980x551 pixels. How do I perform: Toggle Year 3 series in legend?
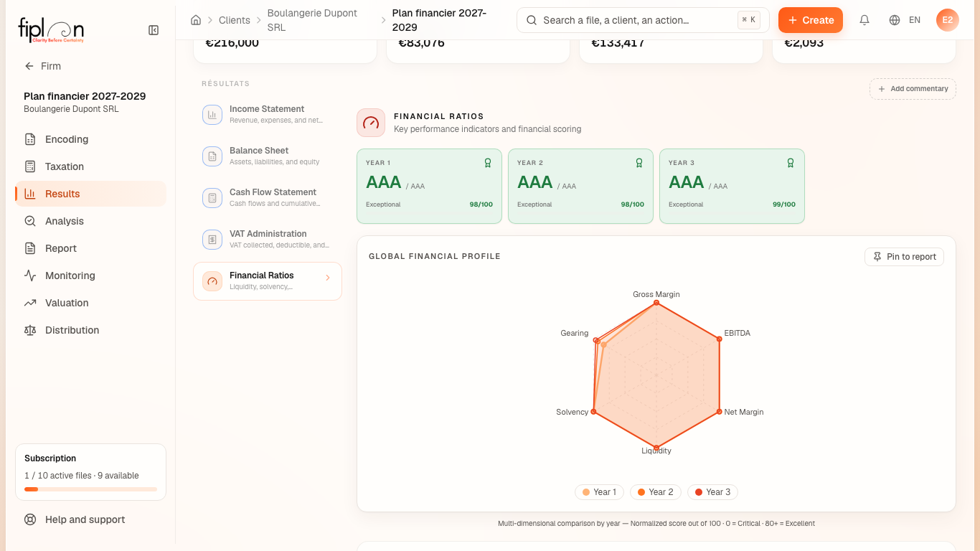pyautogui.click(x=713, y=492)
